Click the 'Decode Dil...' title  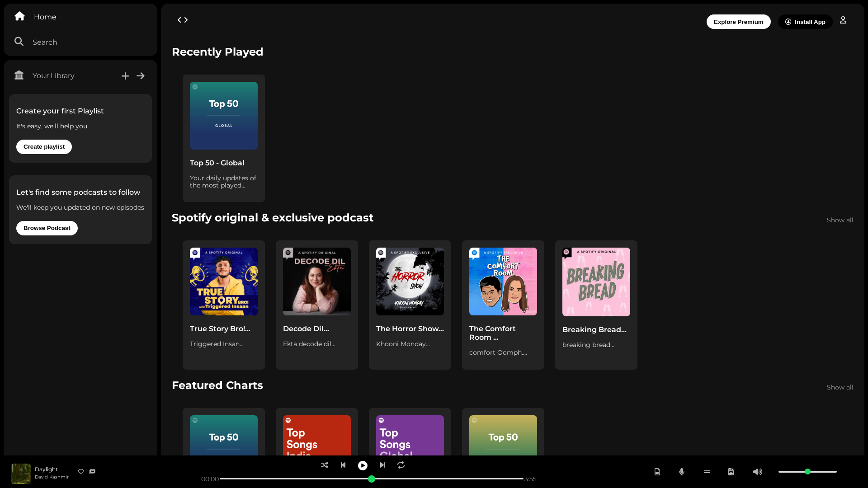coord(306,329)
